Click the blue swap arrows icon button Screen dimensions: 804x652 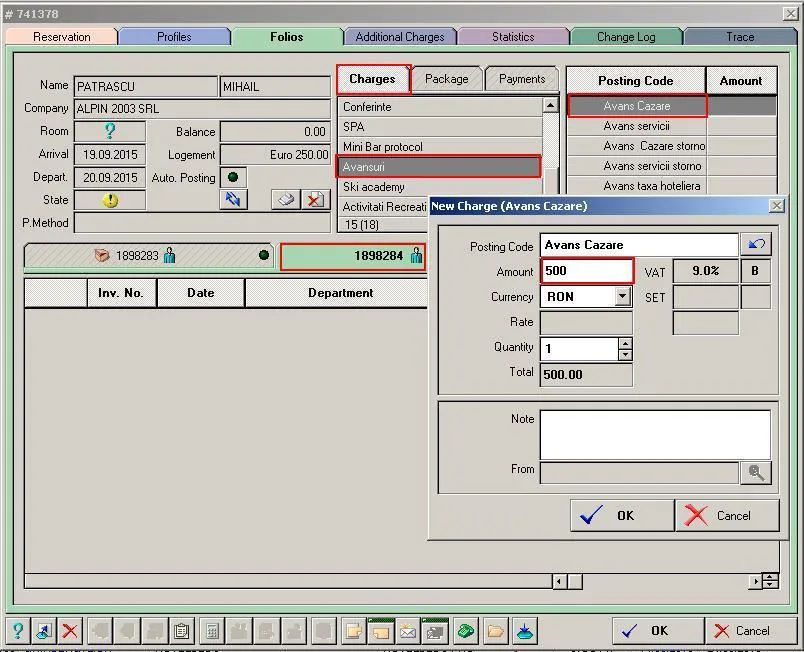(233, 199)
